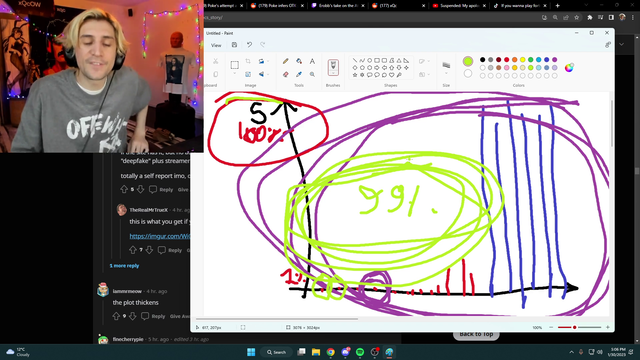Click the Save icon in Paint
This screenshot has width=640, height=360.
[234, 45]
